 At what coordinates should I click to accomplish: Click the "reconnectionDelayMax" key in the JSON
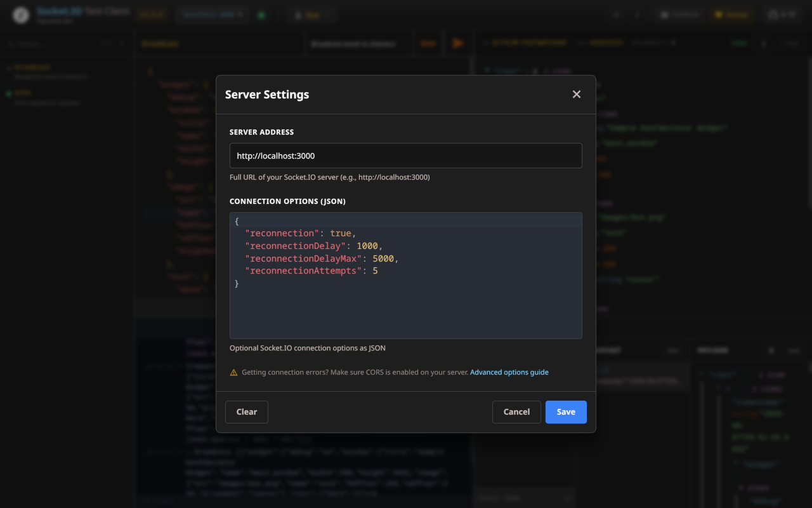click(x=303, y=258)
